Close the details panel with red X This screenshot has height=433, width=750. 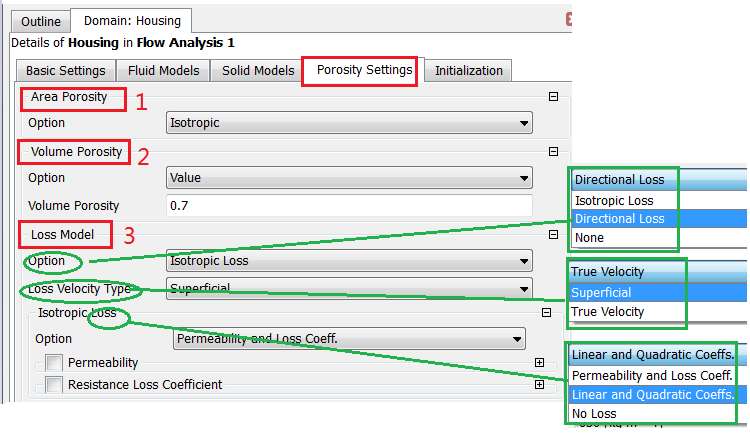(569, 19)
